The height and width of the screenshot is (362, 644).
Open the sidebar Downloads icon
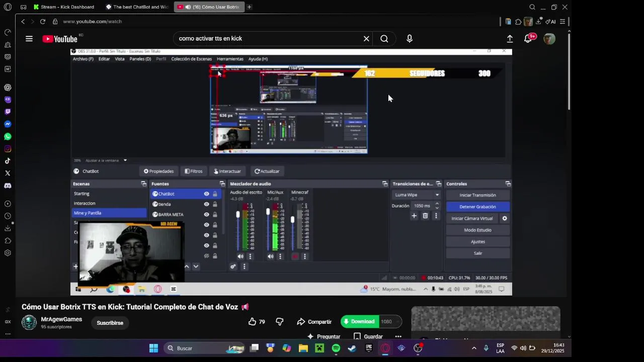coord(8,228)
